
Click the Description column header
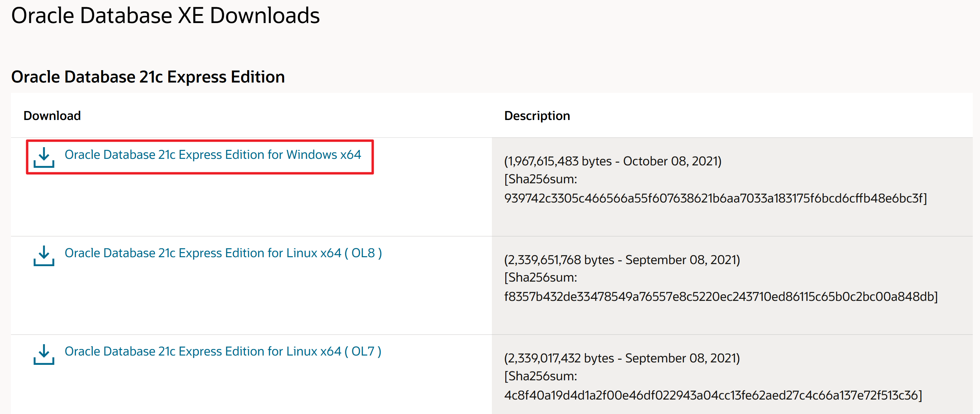(x=537, y=116)
